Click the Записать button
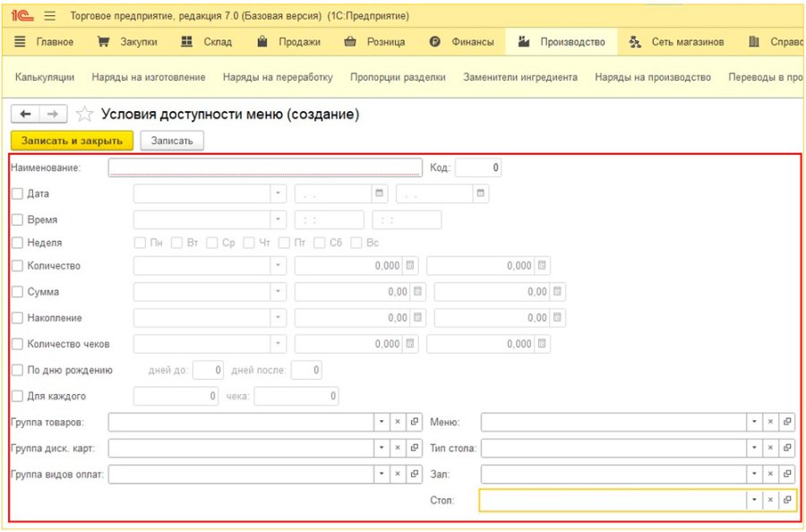Image resolution: width=806 pixels, height=532 pixels. click(172, 141)
